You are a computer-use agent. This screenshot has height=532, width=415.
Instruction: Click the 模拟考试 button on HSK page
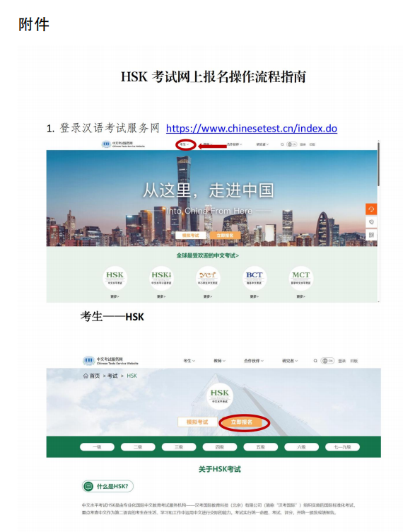point(197,422)
